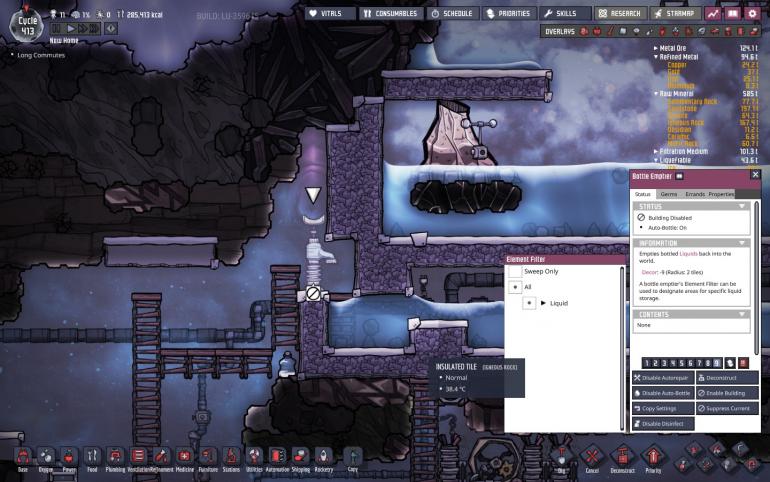Click Enable Building

point(727,393)
